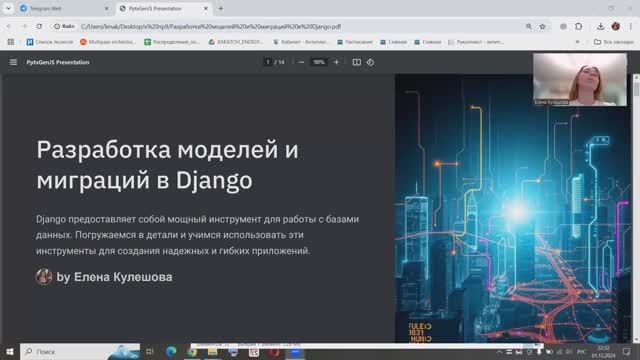Open Task View on the taskbar

click(150, 351)
